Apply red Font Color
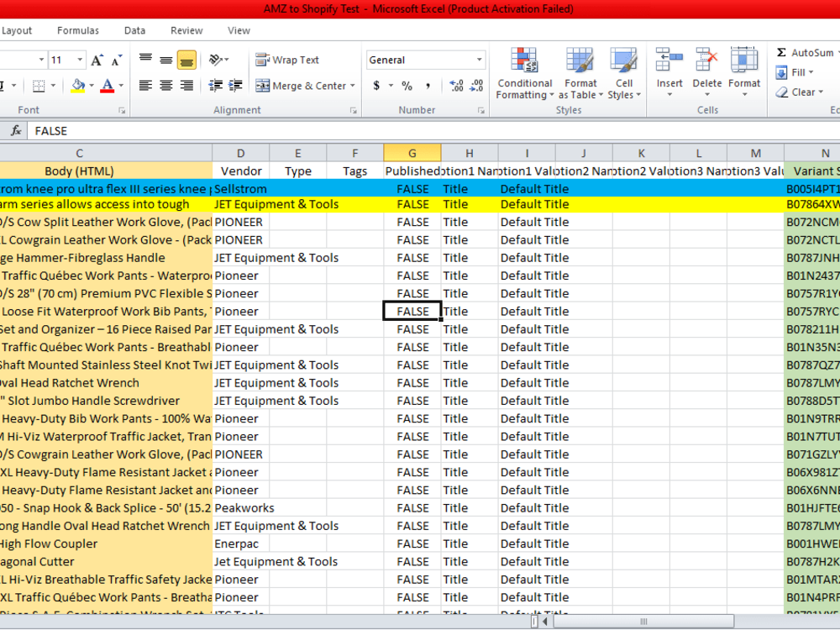The width and height of the screenshot is (840, 630). (108, 86)
